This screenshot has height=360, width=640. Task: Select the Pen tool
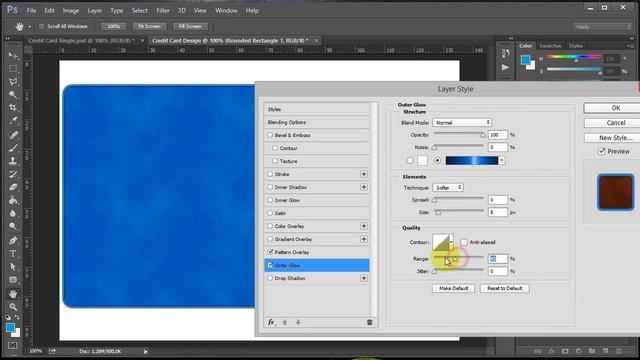tap(13, 240)
